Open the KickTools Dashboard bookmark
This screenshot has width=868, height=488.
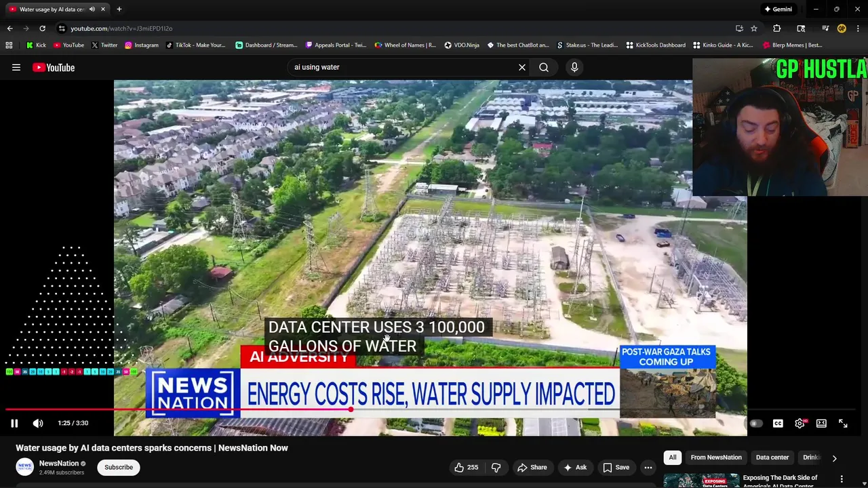(656, 45)
